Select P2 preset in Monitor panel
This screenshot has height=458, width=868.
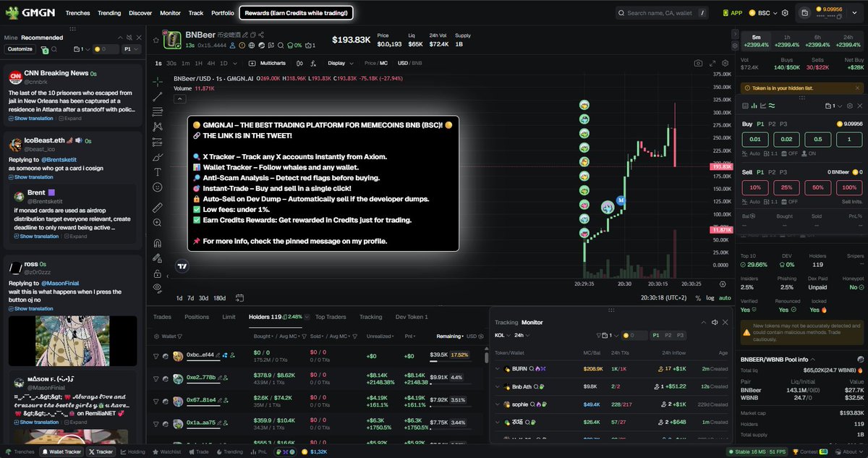[668, 336]
